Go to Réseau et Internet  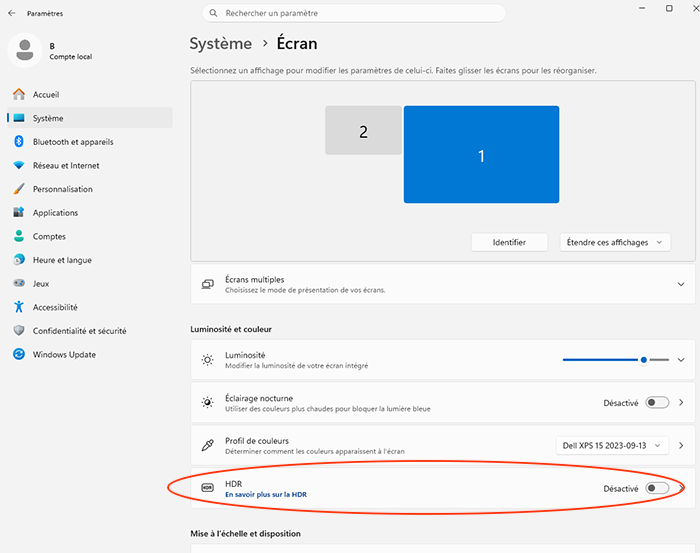(x=90, y=165)
